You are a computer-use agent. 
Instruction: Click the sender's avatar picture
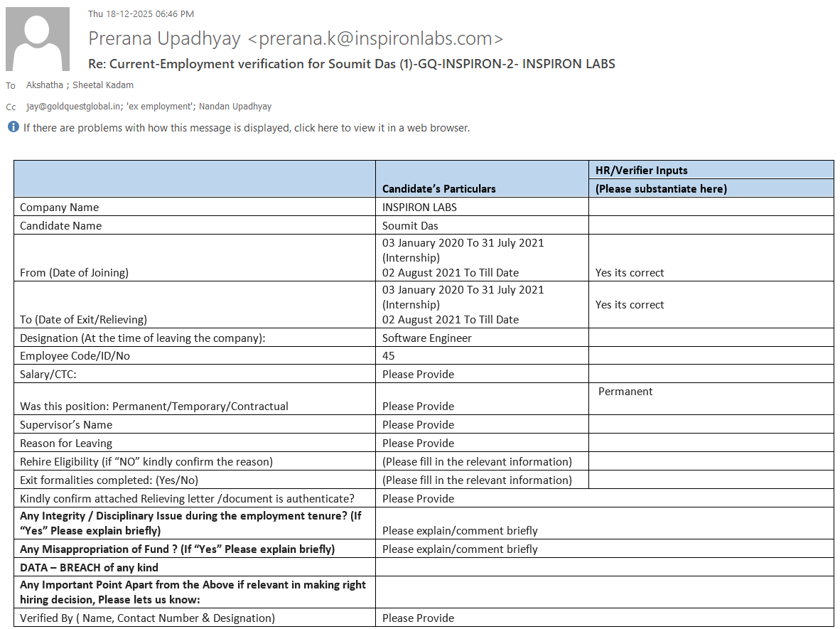coord(38,38)
